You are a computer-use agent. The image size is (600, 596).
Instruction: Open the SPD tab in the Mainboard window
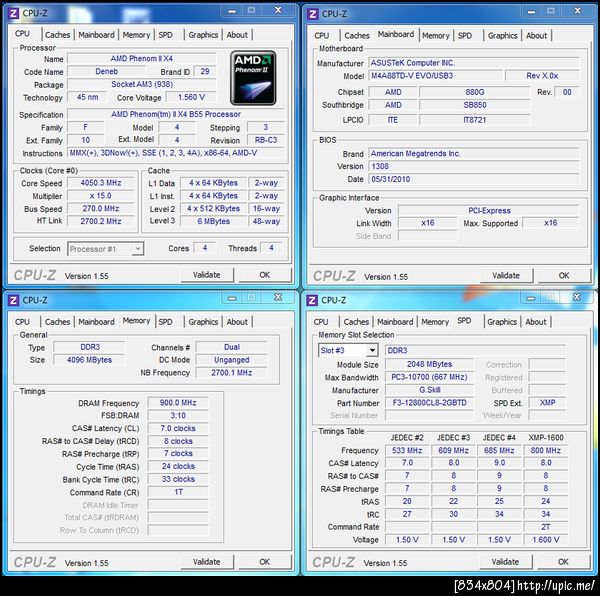pos(465,36)
